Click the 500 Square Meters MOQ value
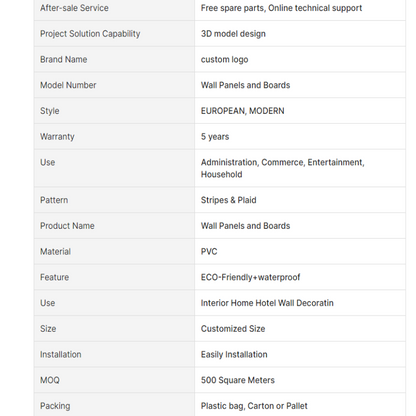The height and width of the screenshot is (416, 416). (238, 380)
